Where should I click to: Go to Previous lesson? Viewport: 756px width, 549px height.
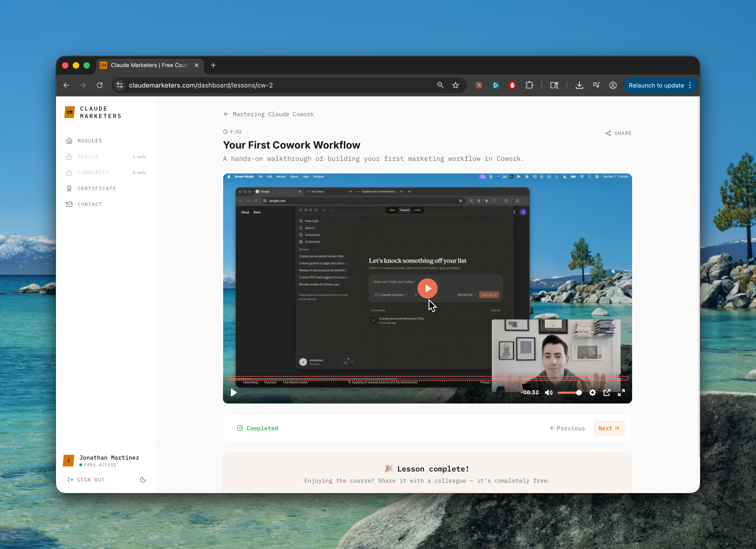coord(567,428)
